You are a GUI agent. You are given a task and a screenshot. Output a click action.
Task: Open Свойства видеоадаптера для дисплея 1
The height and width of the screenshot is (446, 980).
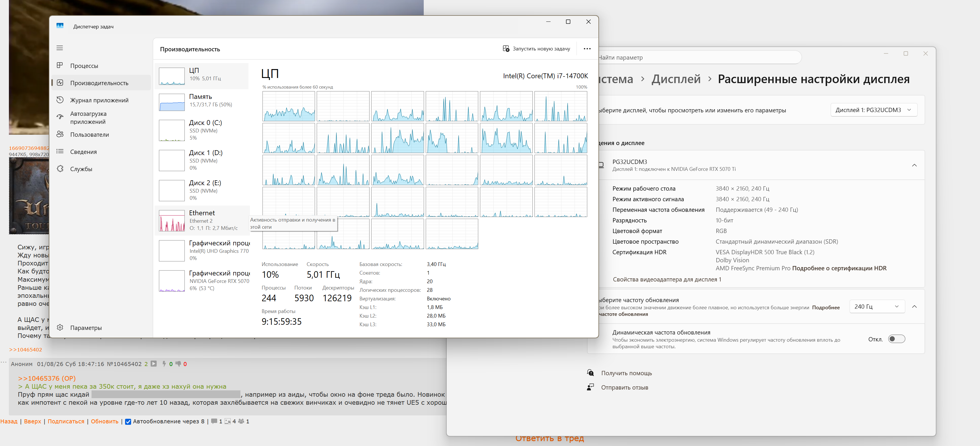pyautogui.click(x=666, y=279)
